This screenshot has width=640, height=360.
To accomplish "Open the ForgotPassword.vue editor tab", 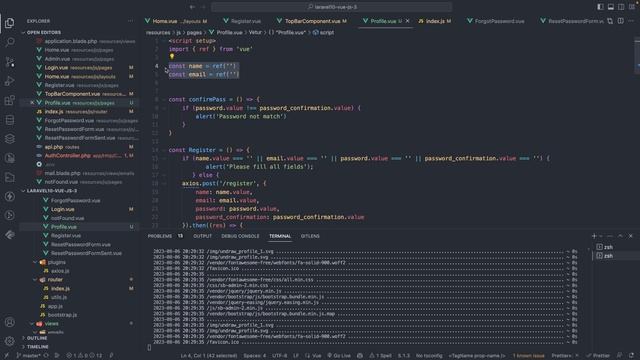I will click(496, 21).
